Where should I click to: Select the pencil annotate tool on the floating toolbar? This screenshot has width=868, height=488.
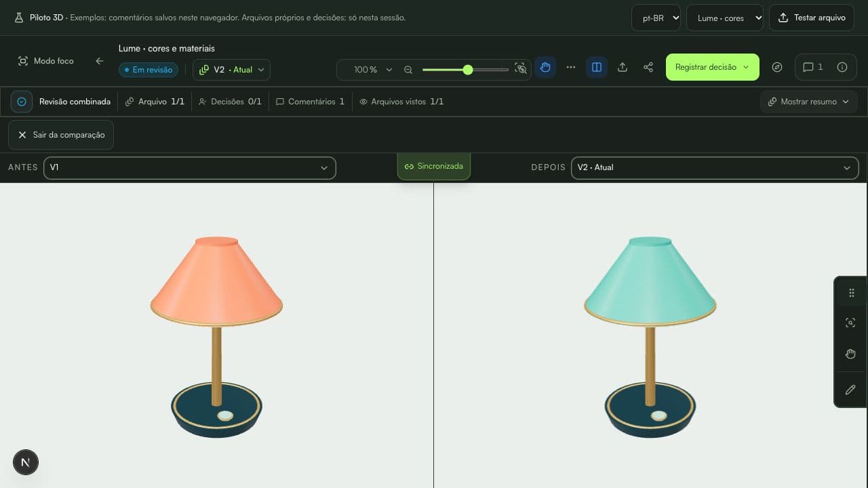pos(850,390)
